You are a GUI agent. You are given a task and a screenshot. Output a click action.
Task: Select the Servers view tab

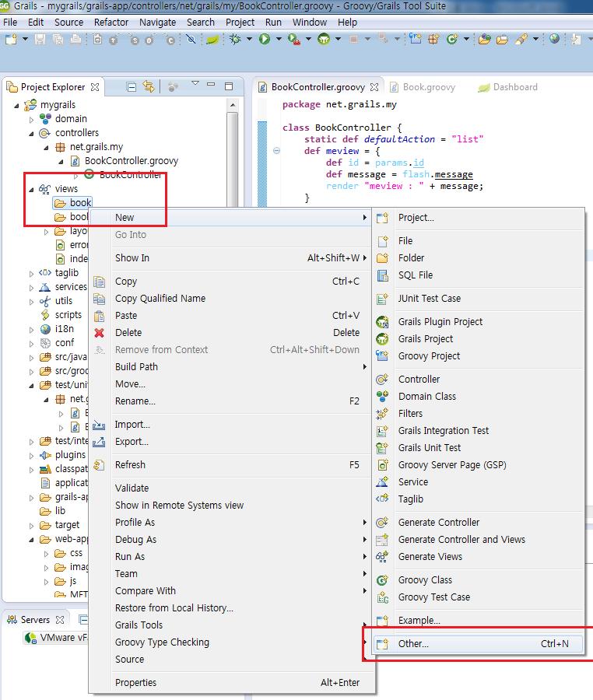[35, 620]
